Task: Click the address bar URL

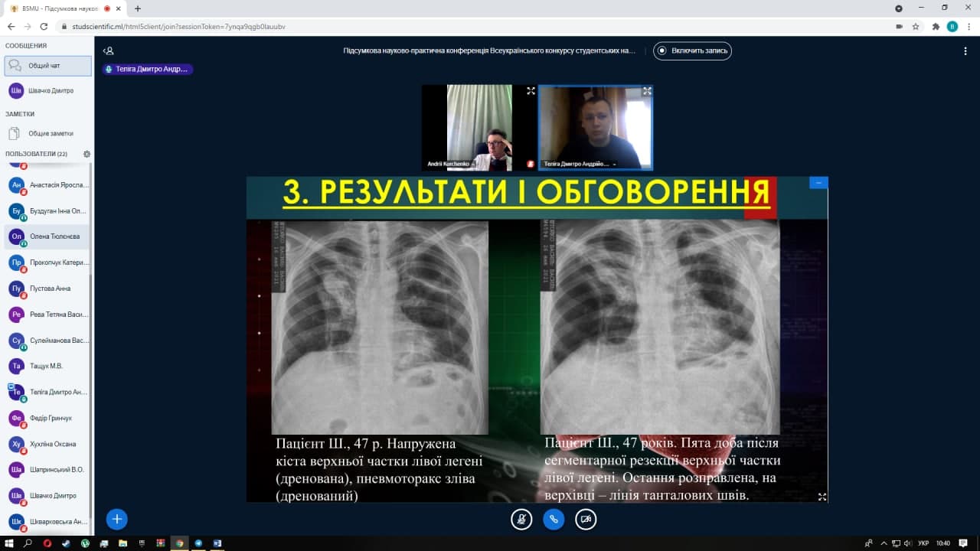Action: [178, 26]
